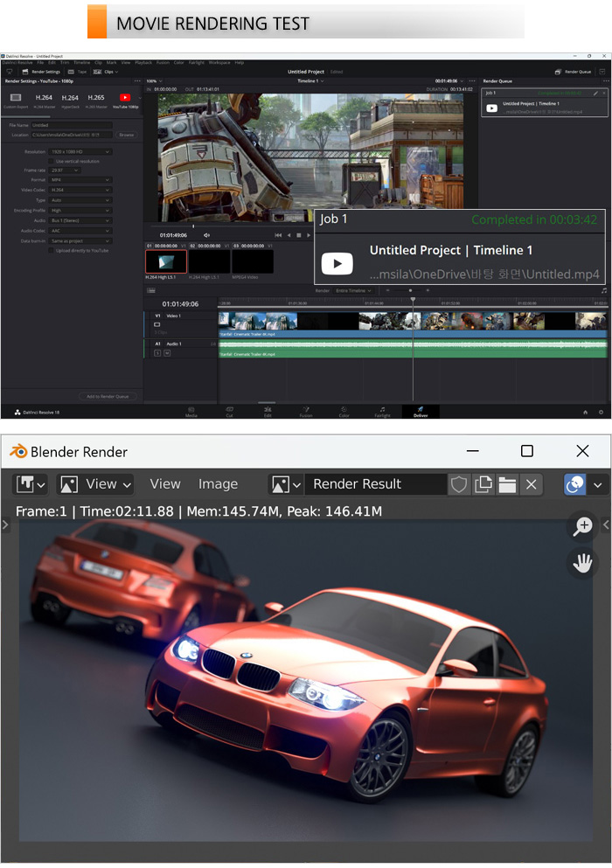Unlink Render Result with the X icon
612x868 pixels.
pos(531,484)
